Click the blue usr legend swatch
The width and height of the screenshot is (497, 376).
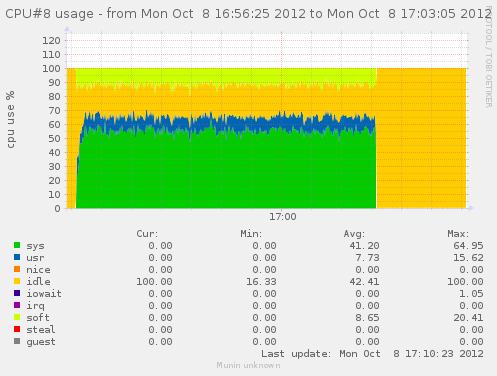click(x=17, y=257)
